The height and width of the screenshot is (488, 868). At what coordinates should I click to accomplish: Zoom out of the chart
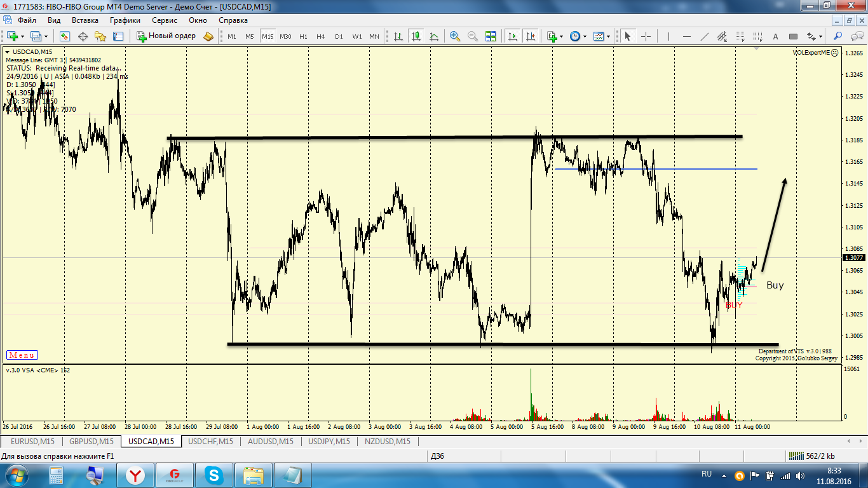pos(473,36)
